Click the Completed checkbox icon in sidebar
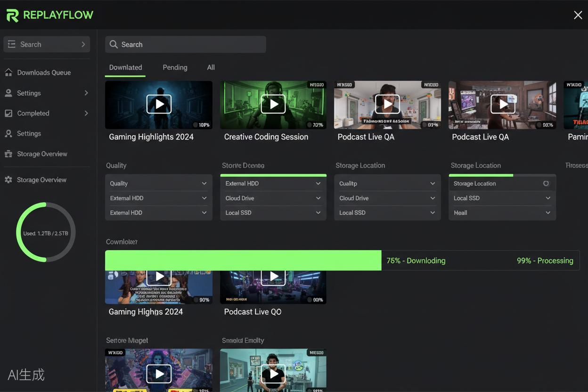The height and width of the screenshot is (392, 588). coord(8,113)
